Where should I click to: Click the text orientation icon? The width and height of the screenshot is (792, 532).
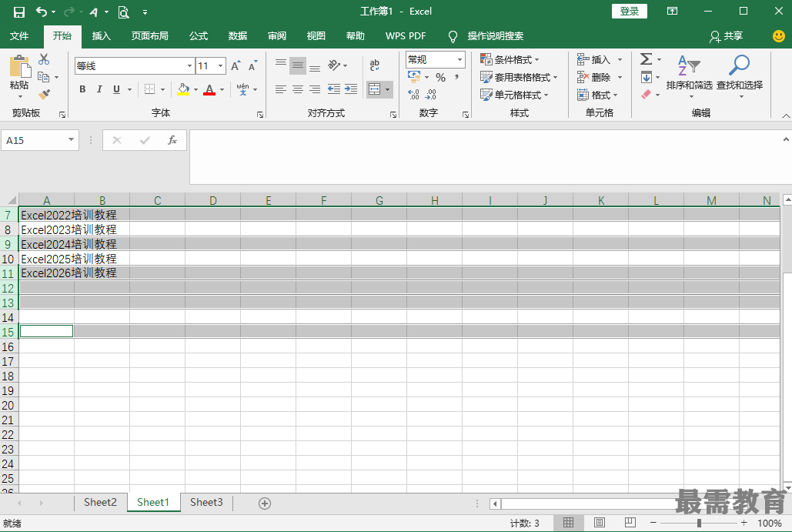[334, 65]
